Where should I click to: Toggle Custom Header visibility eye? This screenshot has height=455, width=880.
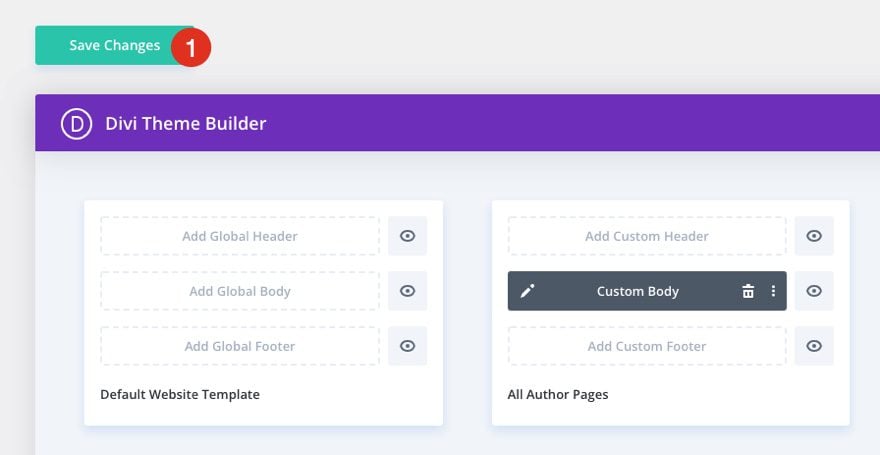(x=814, y=236)
